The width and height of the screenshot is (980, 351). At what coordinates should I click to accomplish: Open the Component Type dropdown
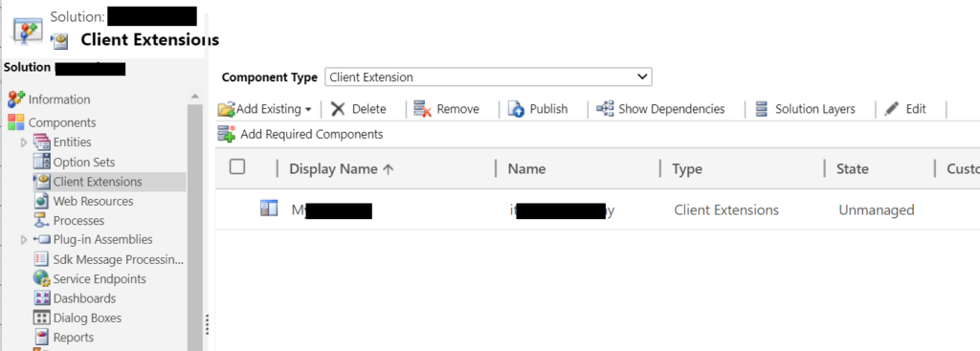488,77
